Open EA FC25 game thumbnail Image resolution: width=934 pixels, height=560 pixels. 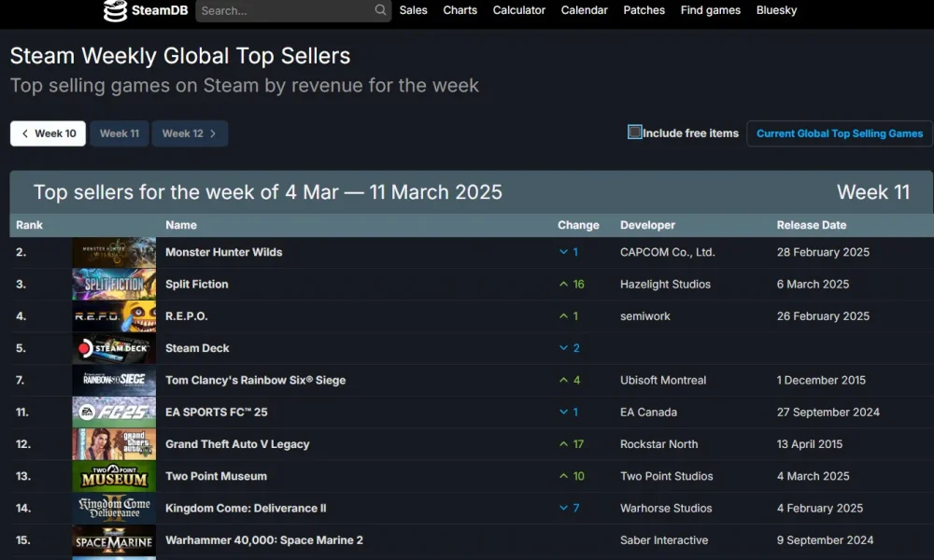[x=114, y=412]
